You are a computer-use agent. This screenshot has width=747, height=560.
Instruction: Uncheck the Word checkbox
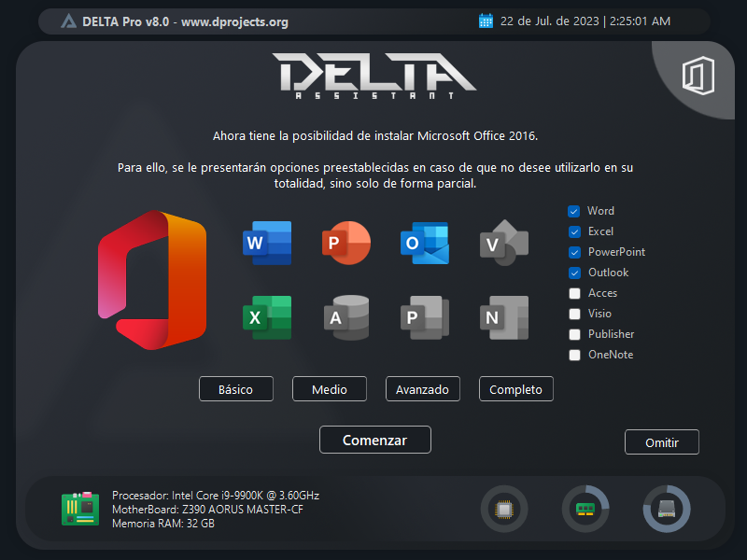(574, 211)
